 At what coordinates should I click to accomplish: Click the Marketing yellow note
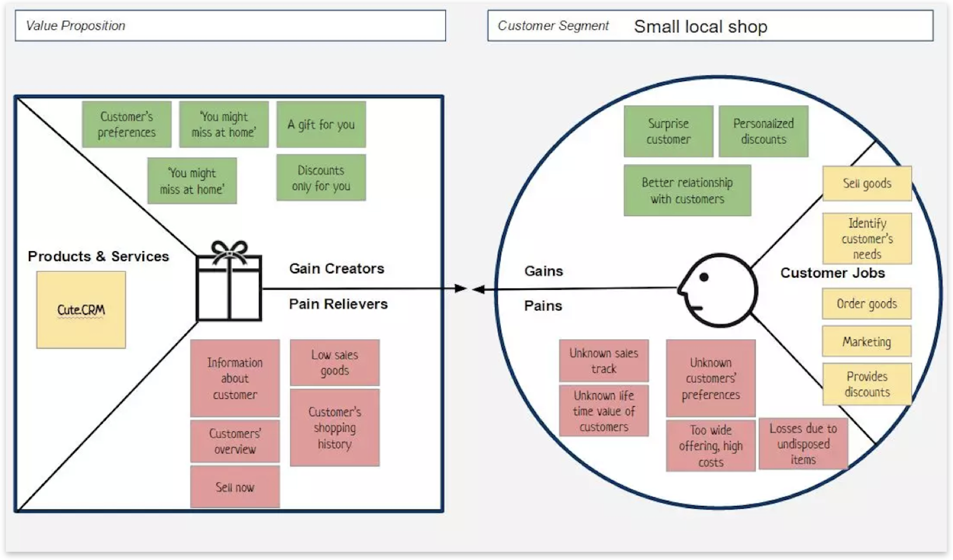tap(867, 341)
